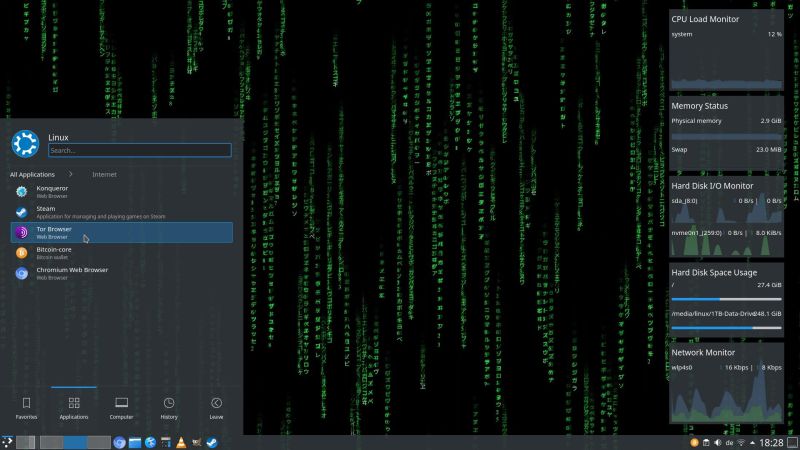Click the sda_(8:0) disk label
The width and height of the screenshot is (800, 450).
pyautogui.click(x=684, y=201)
